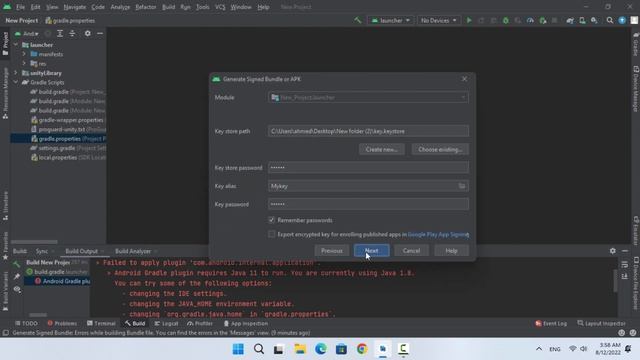This screenshot has height=360, width=640.
Task: Toggle Remember passwords checkbox
Action: tap(271, 220)
